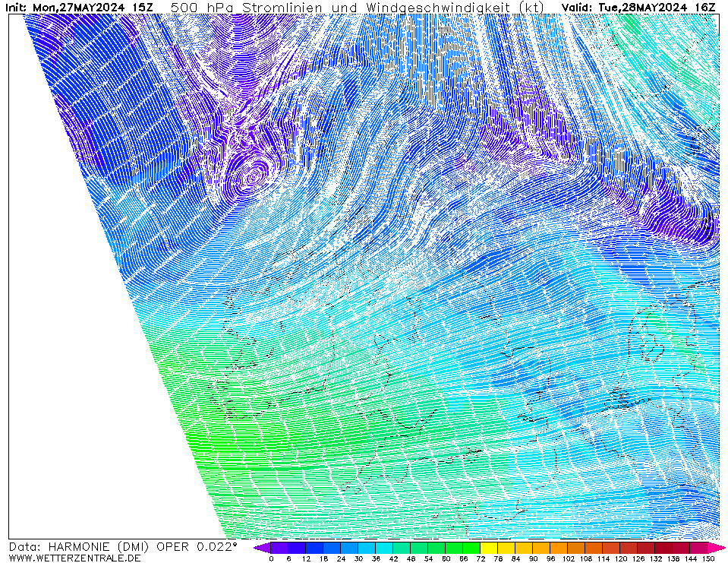Click the streamline vortex center on map

(x=253, y=176)
